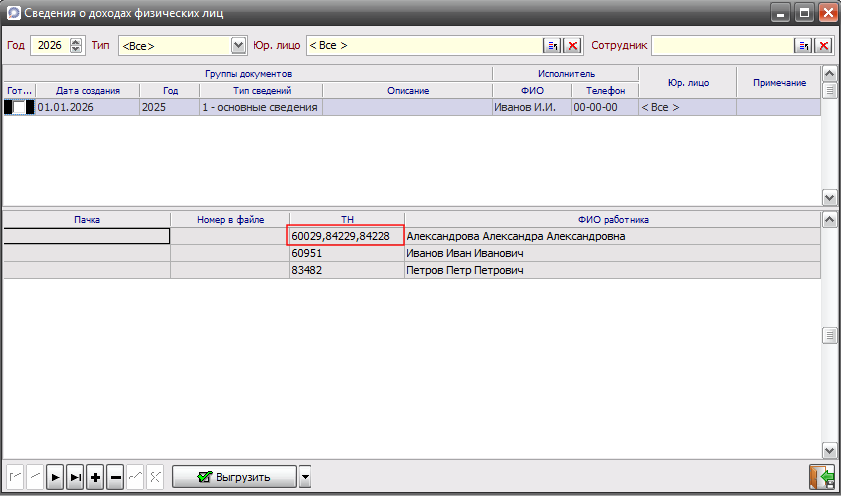Screen dimensions: 841x496
Task: Open the Тип dropdown list
Action: tap(238, 46)
